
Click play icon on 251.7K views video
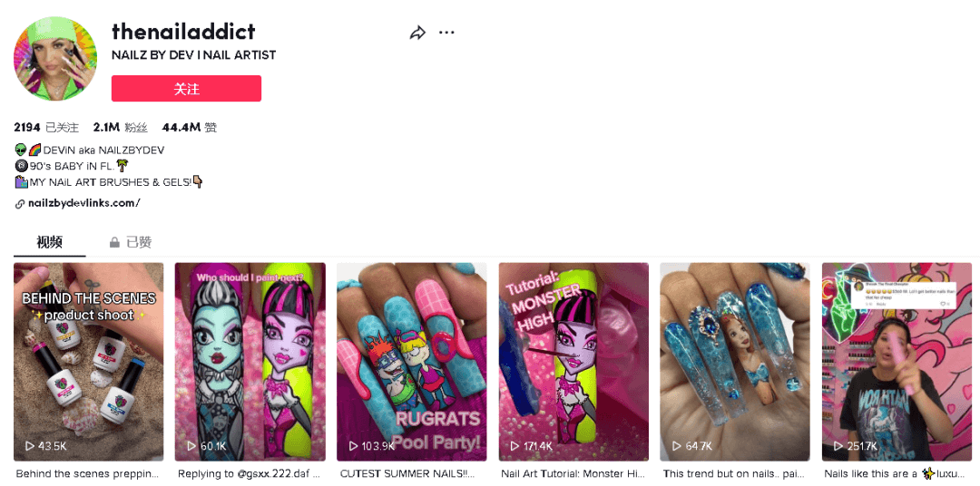tap(838, 446)
